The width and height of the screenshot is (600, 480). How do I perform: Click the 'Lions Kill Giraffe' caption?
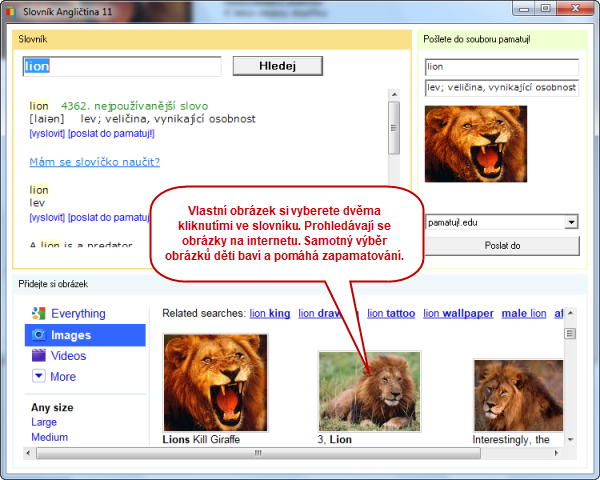tap(201, 439)
